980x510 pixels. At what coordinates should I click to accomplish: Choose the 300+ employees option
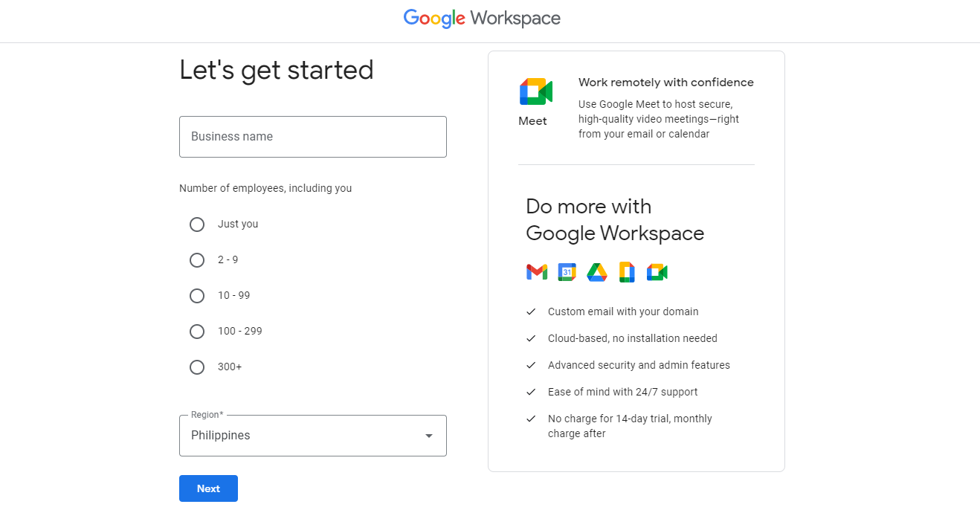(197, 367)
